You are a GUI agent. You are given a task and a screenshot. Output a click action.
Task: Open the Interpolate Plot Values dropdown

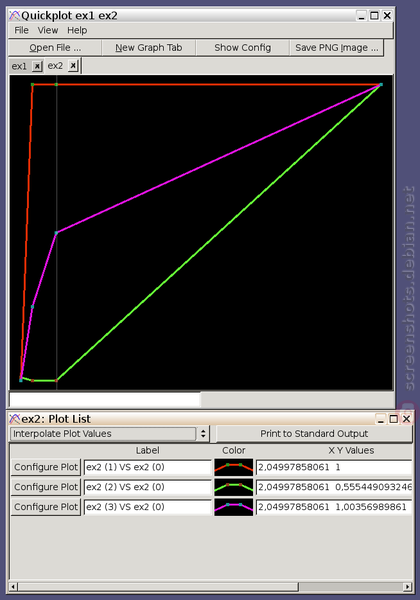[109, 434]
